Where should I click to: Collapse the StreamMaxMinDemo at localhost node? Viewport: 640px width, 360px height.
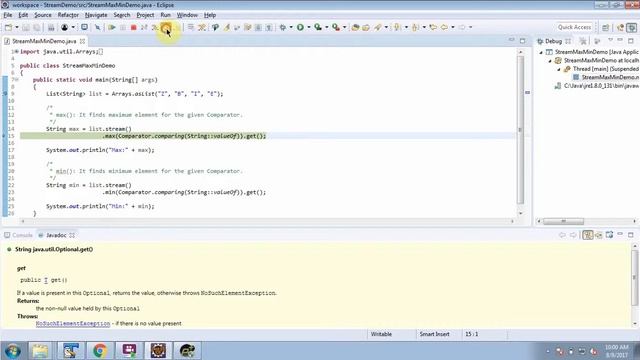click(x=550, y=61)
